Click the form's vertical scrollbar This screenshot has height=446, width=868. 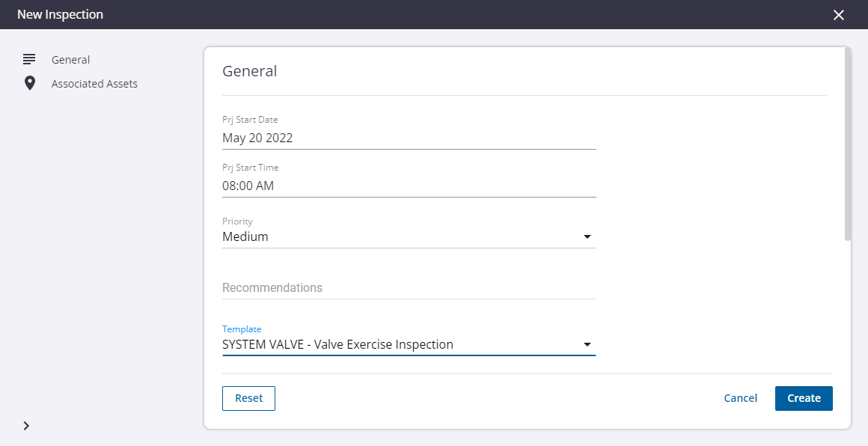(x=848, y=144)
